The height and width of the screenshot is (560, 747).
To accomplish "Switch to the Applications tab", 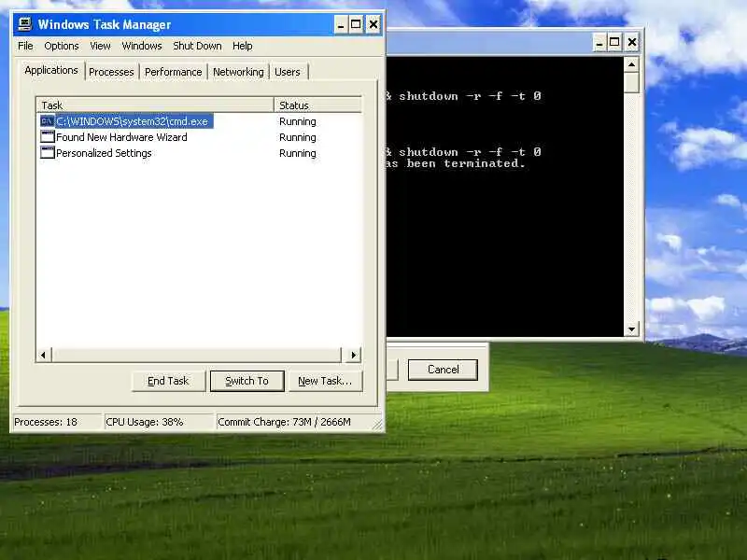I will click(51, 70).
